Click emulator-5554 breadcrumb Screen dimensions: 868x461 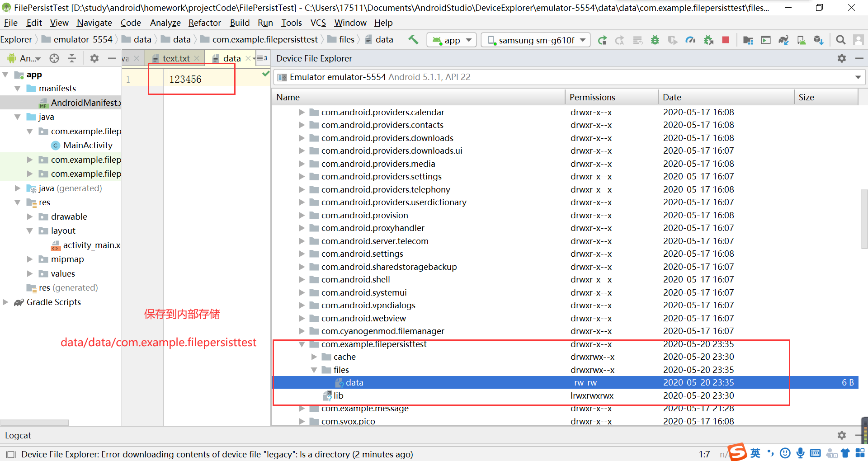(77, 40)
